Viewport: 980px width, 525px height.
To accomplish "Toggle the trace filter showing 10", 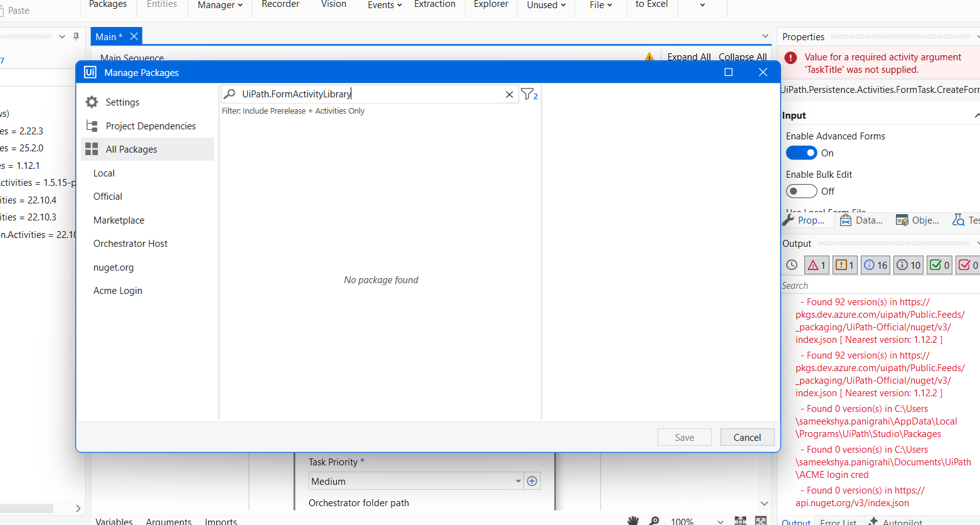I will coord(908,265).
